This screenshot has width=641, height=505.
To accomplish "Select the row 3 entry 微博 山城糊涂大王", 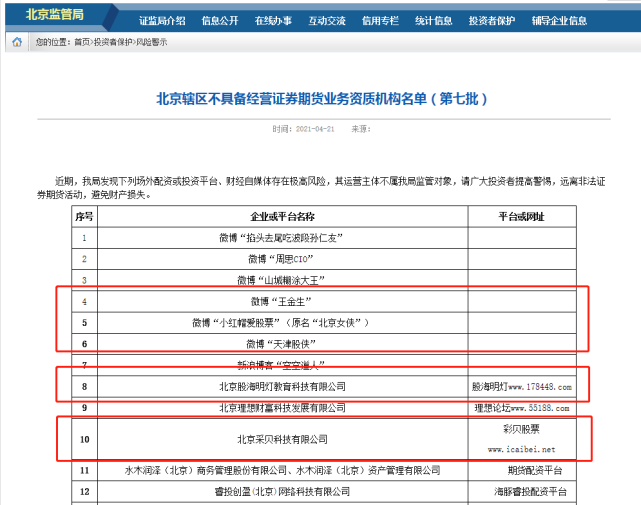I will [x=281, y=281].
